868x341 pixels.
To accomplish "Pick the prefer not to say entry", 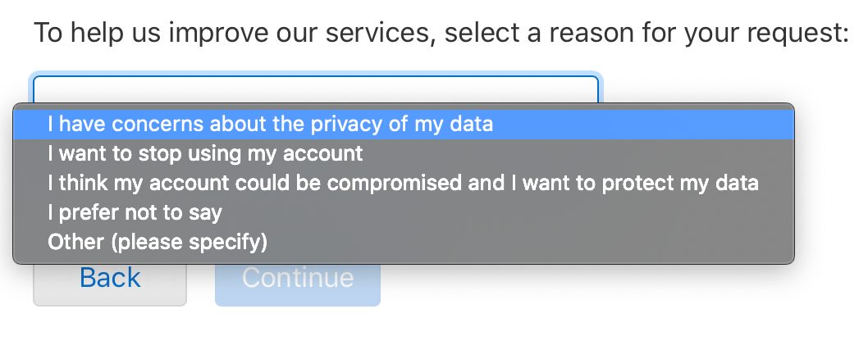I will (x=135, y=212).
